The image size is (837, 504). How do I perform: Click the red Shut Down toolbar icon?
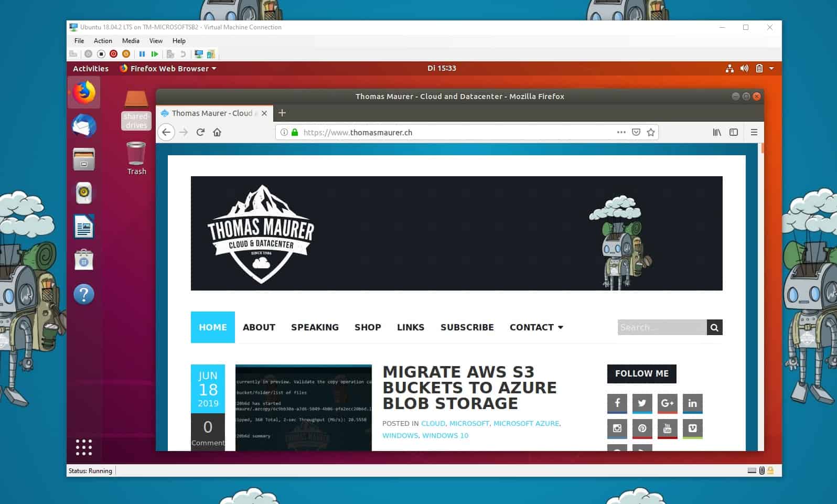pos(113,54)
